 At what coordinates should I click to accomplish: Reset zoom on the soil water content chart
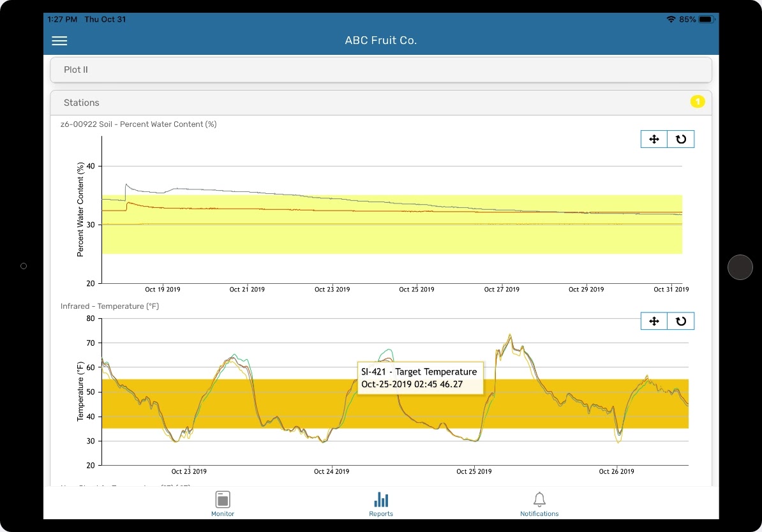coord(680,138)
